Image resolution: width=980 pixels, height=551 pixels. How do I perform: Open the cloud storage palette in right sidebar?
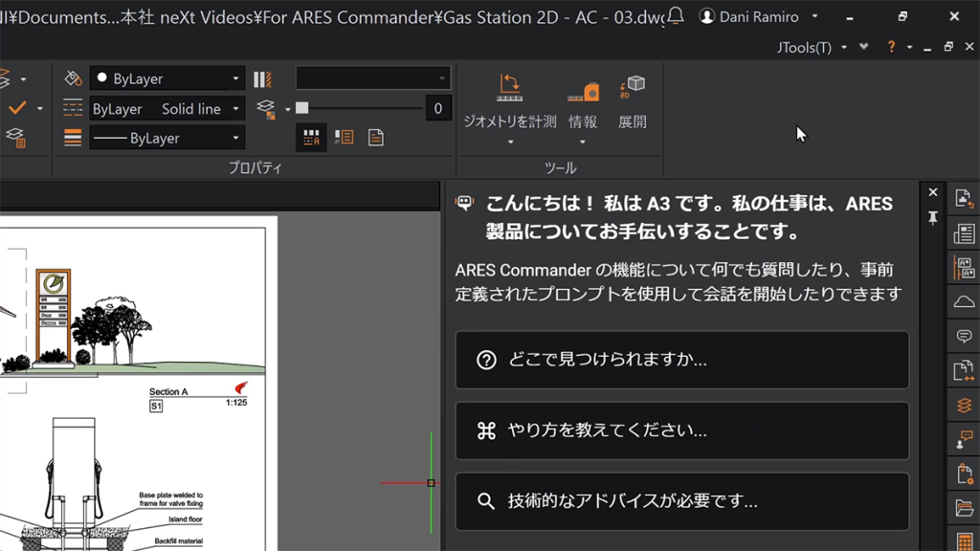pyautogui.click(x=964, y=301)
